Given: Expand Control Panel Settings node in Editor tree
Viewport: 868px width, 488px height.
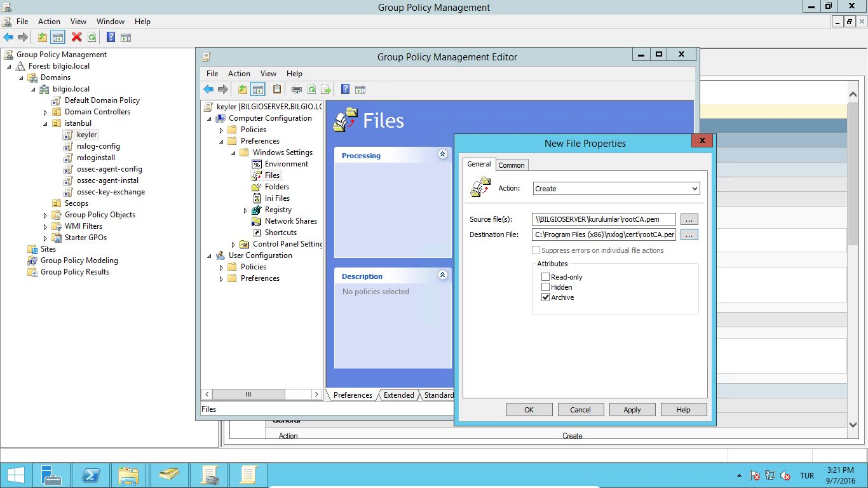Looking at the screenshot, I should pos(233,245).
